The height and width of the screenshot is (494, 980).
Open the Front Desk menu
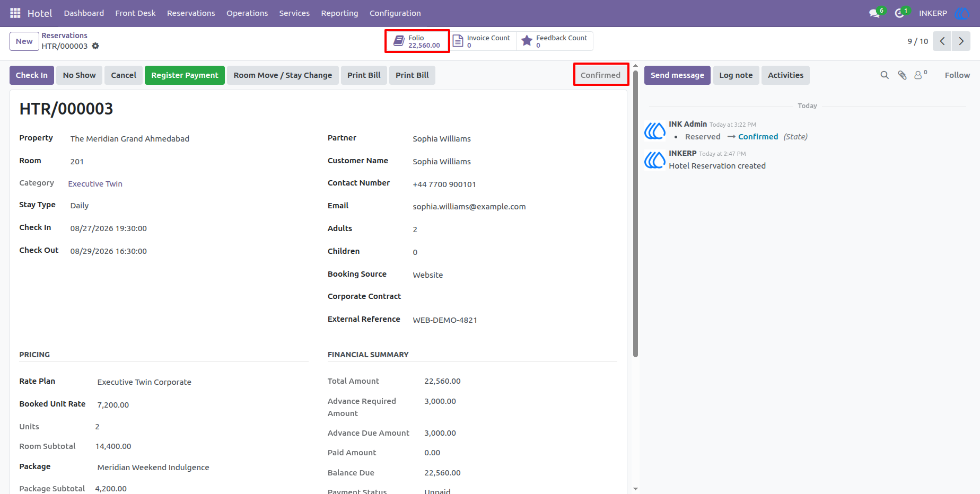(x=135, y=13)
